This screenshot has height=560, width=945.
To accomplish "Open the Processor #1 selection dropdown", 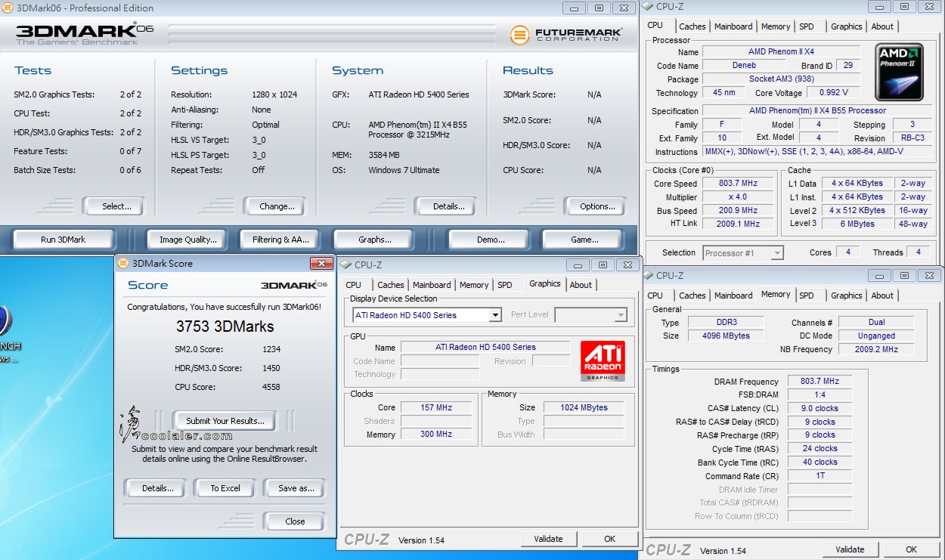I will (777, 253).
